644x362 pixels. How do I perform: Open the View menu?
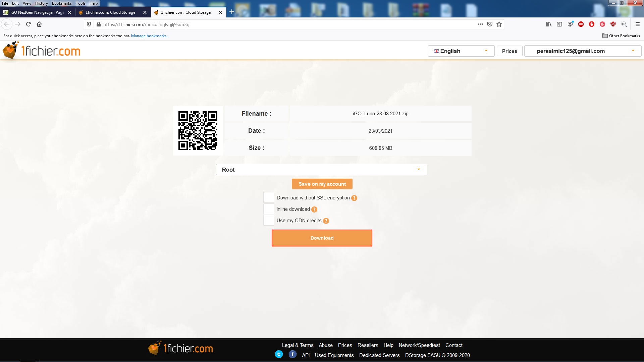coord(27,3)
